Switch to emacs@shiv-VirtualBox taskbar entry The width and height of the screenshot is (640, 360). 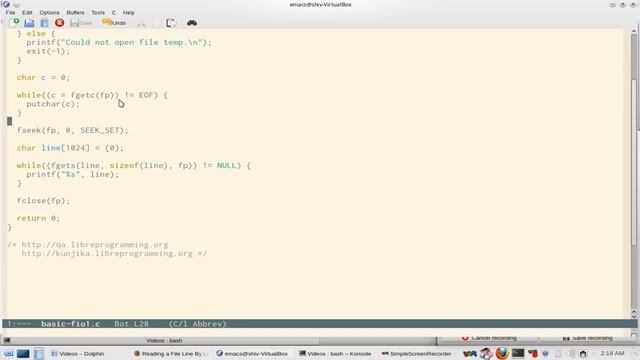252,353
